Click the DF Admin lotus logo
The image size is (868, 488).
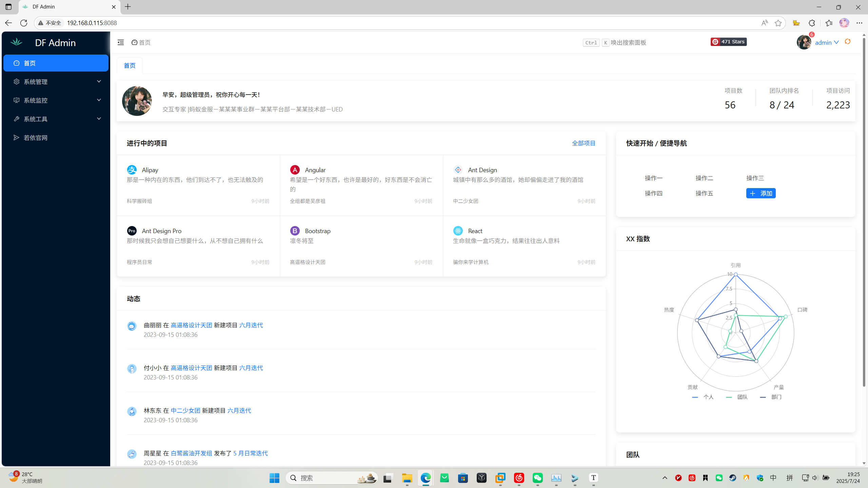pyautogui.click(x=16, y=42)
